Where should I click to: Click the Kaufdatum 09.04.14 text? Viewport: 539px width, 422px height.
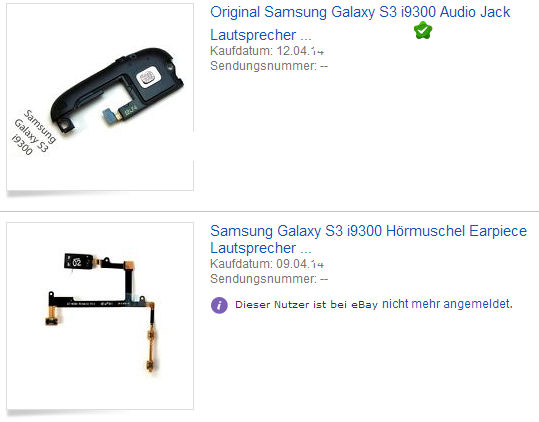coord(267,264)
